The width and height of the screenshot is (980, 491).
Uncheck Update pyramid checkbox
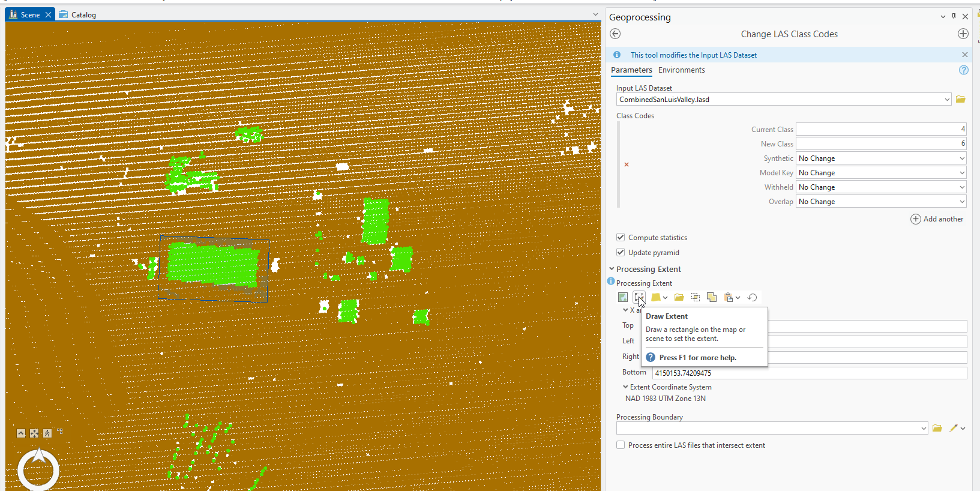pyautogui.click(x=621, y=253)
